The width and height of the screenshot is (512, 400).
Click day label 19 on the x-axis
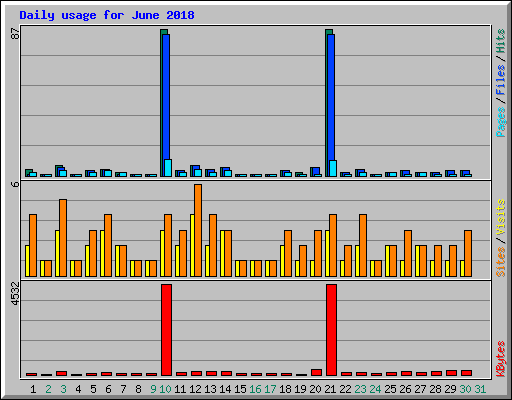coord(300,389)
